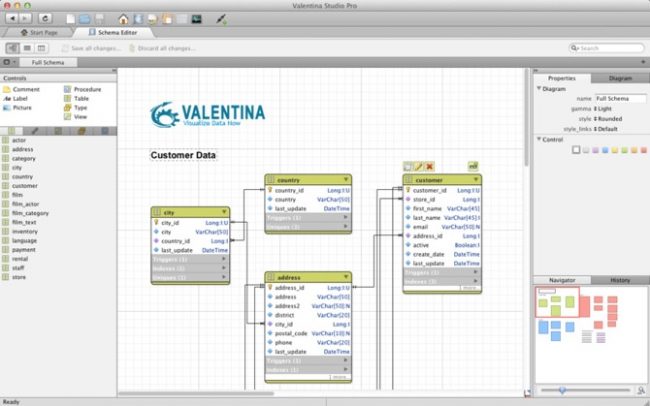Click the zoom magnifier icon under the Navigator
This screenshot has width=650, height=406.
coord(641,390)
